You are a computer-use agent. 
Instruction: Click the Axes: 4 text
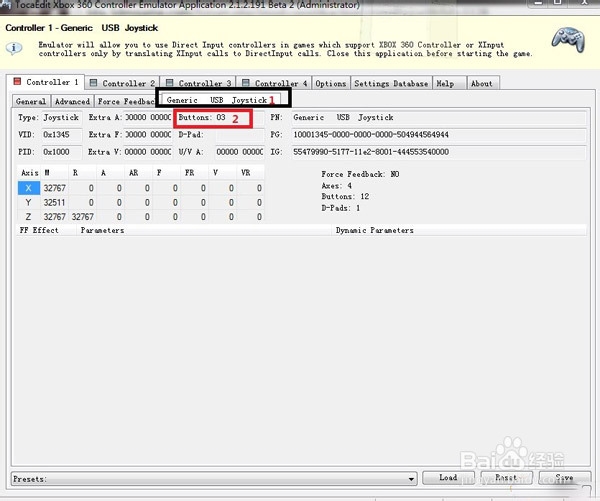[x=336, y=186]
